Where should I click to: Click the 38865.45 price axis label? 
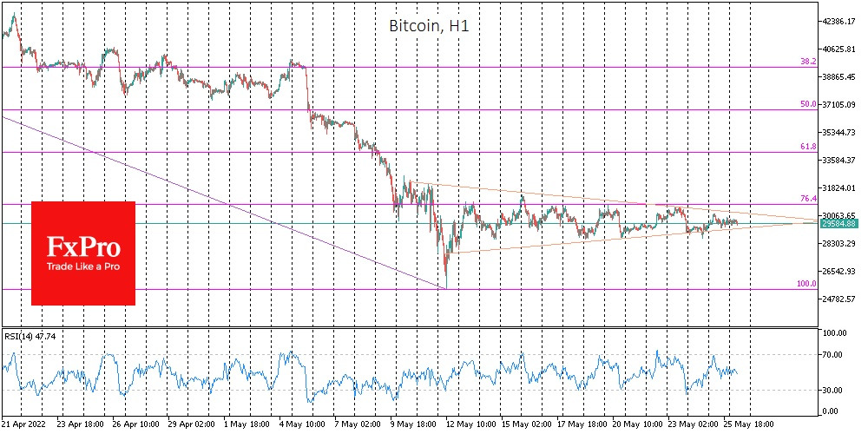(839, 77)
